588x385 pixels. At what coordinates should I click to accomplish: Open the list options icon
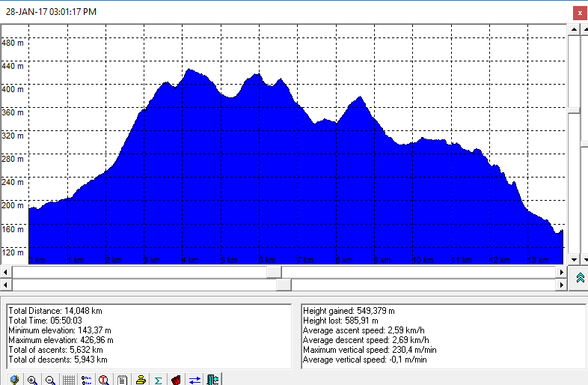86,379
